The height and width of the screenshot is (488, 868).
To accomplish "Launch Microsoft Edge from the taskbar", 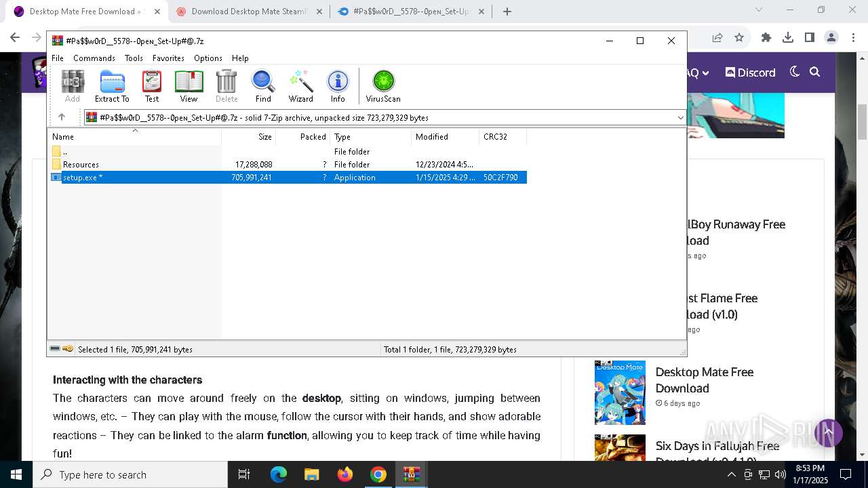I will click(279, 474).
